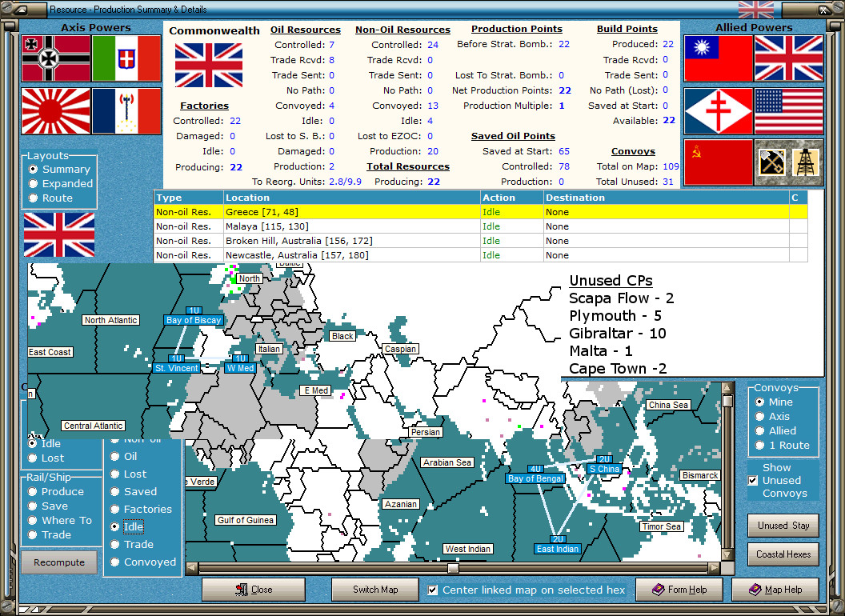
Task: Select the Commonwealth flag under Allied Powers
Action: coord(789,58)
